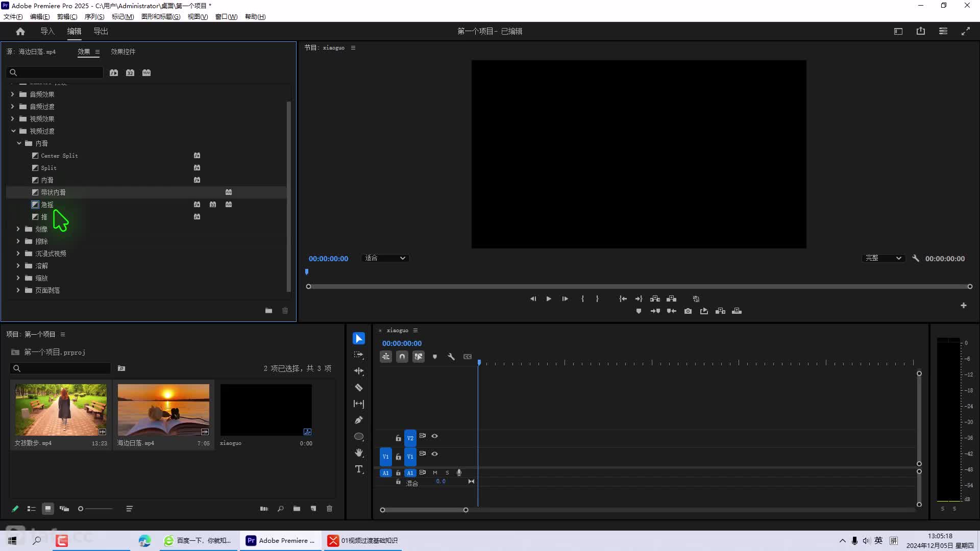
Task: Switch Project panel to List view
Action: pyautogui.click(x=32, y=509)
